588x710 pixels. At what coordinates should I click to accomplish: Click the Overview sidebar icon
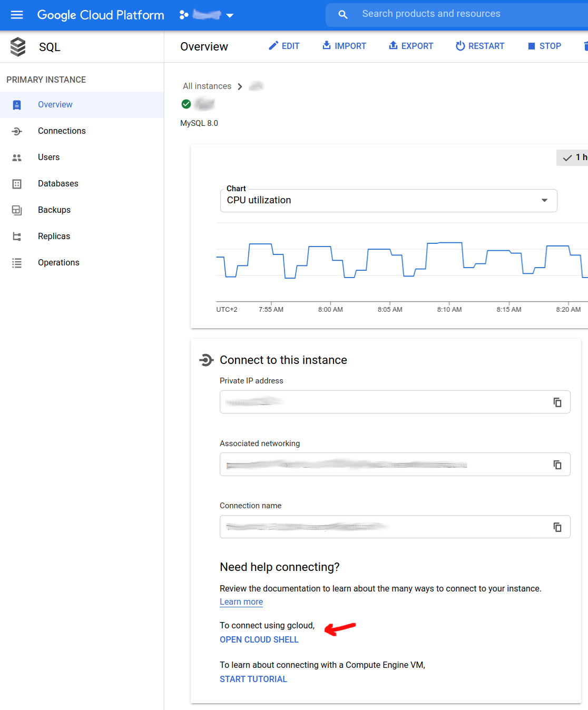17,105
